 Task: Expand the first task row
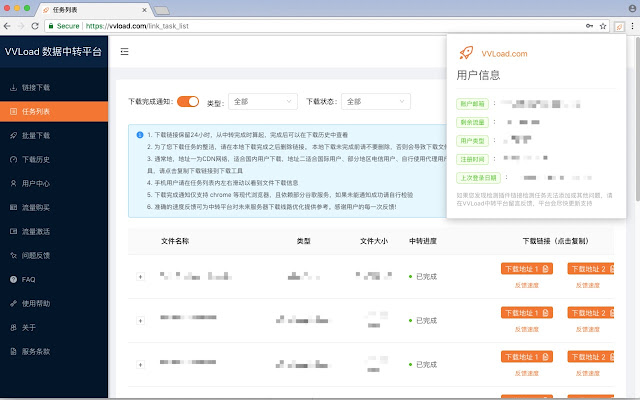(140, 277)
